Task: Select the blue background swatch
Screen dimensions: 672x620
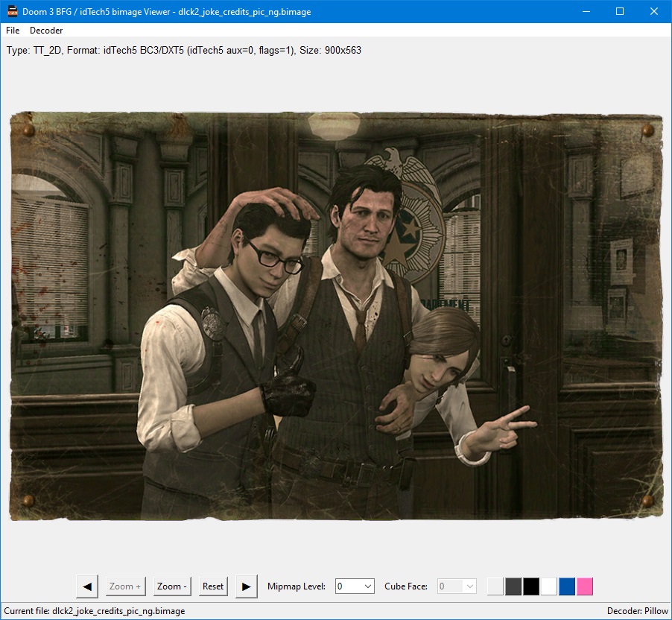Action: click(566, 586)
